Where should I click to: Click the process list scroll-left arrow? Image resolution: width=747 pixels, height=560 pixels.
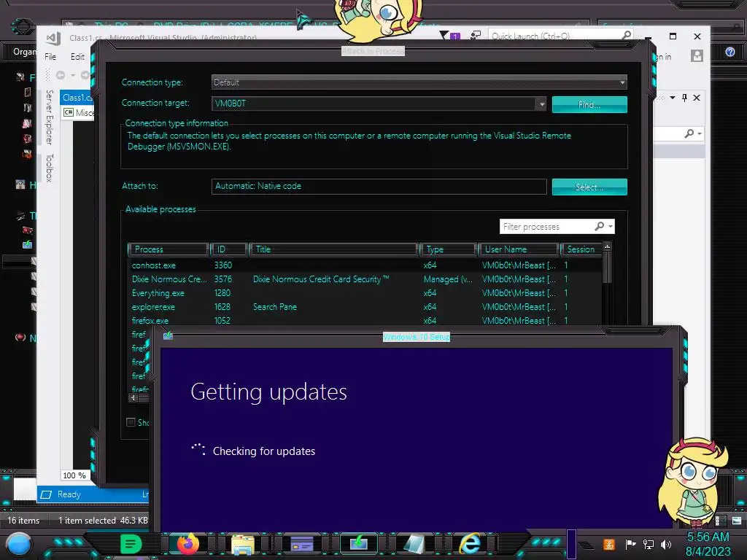click(133, 397)
